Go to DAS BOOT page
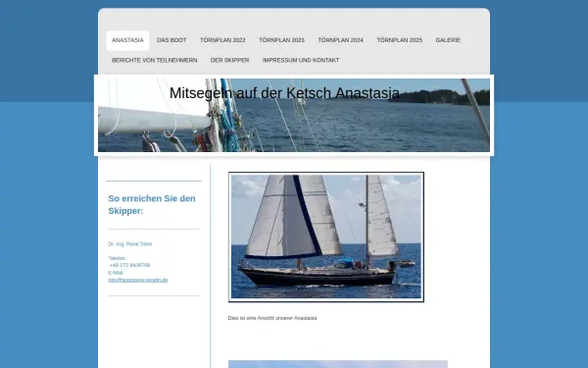 (171, 40)
